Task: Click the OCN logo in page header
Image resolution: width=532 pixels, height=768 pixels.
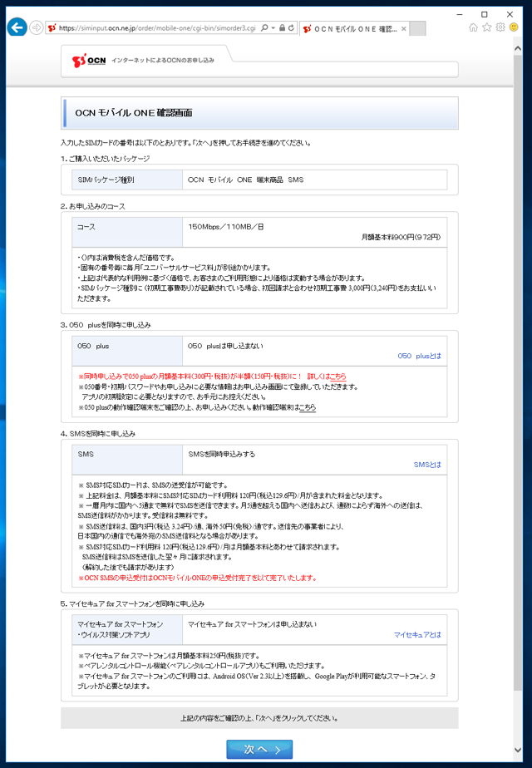Action: tap(89, 60)
